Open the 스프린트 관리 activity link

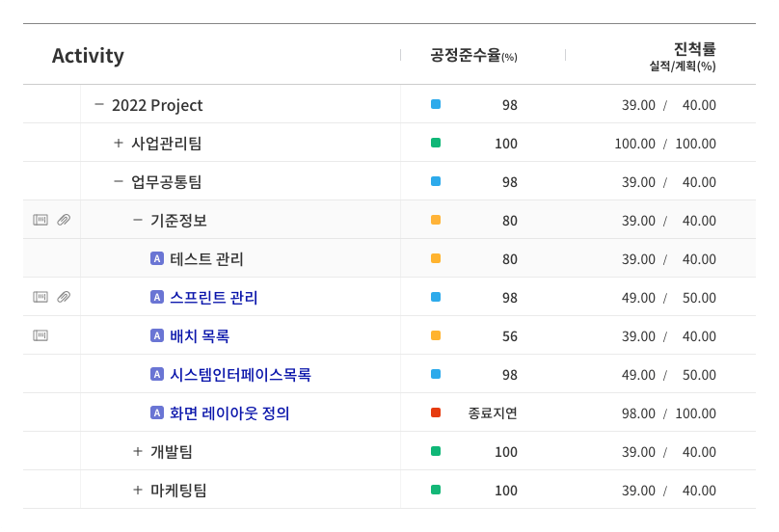coord(214,298)
